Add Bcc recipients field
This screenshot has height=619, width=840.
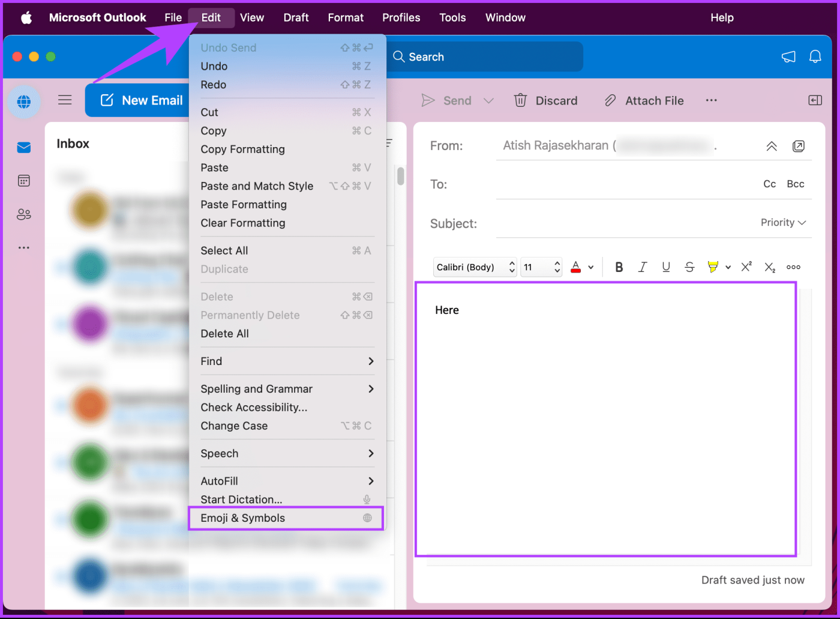[796, 184]
